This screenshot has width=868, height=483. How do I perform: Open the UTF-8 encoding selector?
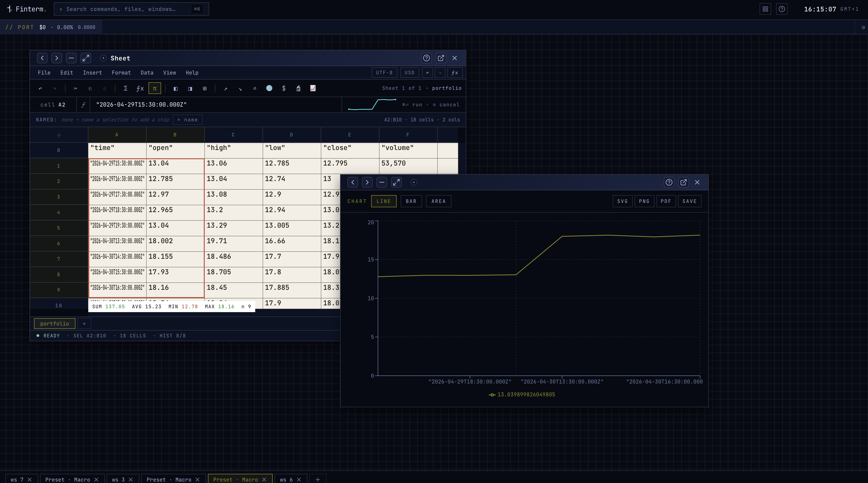tap(384, 73)
